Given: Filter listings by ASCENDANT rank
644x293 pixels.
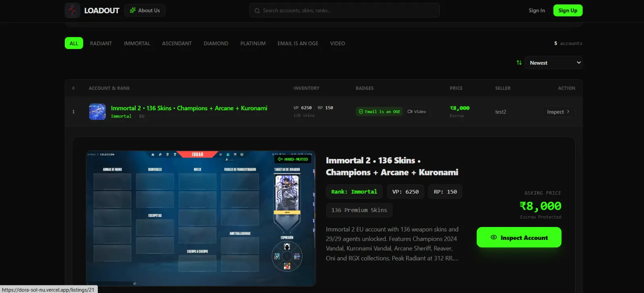Looking at the screenshot, I should tap(177, 43).
